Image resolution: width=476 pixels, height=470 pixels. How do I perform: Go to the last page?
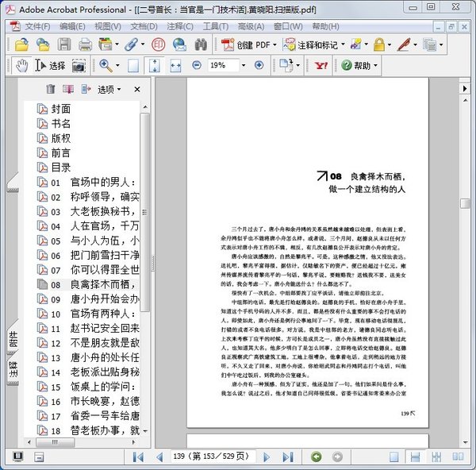(288, 457)
